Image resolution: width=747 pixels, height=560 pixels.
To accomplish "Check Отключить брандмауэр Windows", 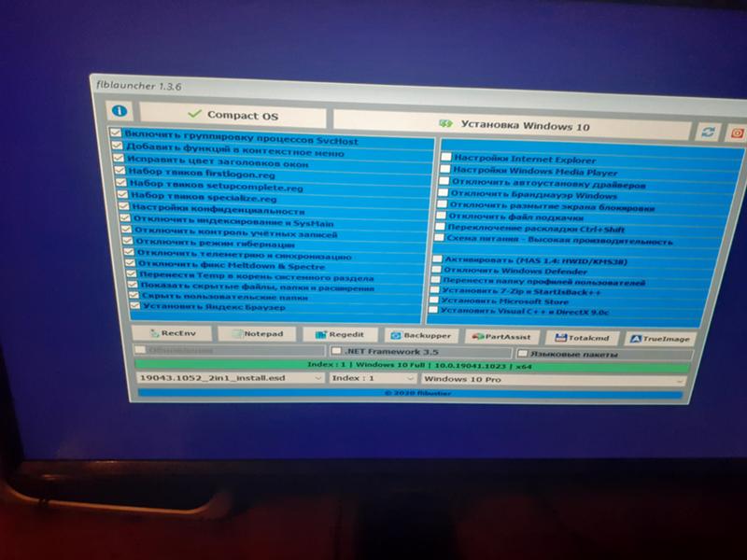I will click(x=443, y=192).
